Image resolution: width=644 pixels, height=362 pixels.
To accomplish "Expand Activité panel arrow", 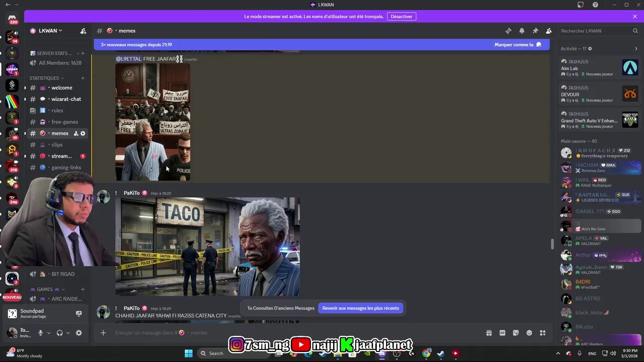I will click(x=636, y=49).
